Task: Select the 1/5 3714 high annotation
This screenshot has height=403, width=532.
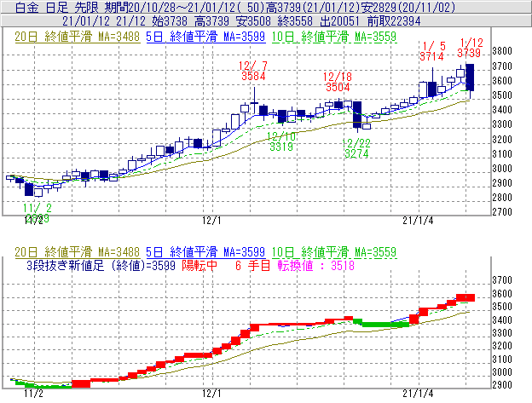Action: pyautogui.click(x=432, y=51)
